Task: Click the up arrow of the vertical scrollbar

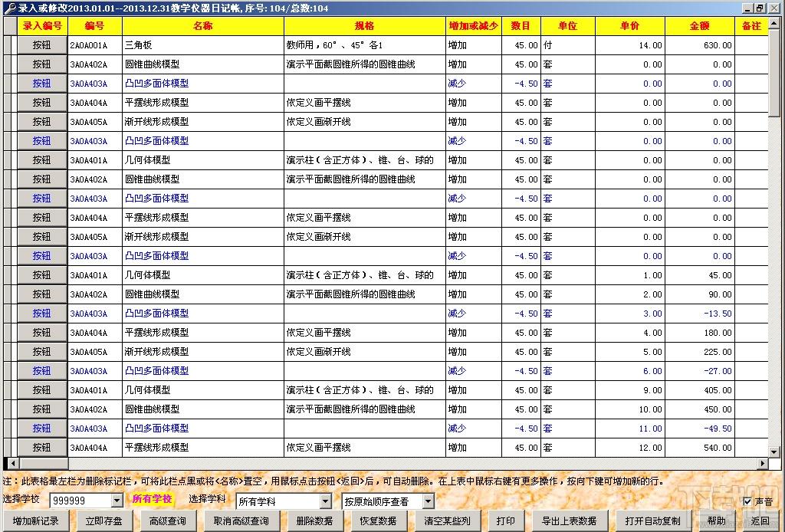Action: tap(774, 23)
